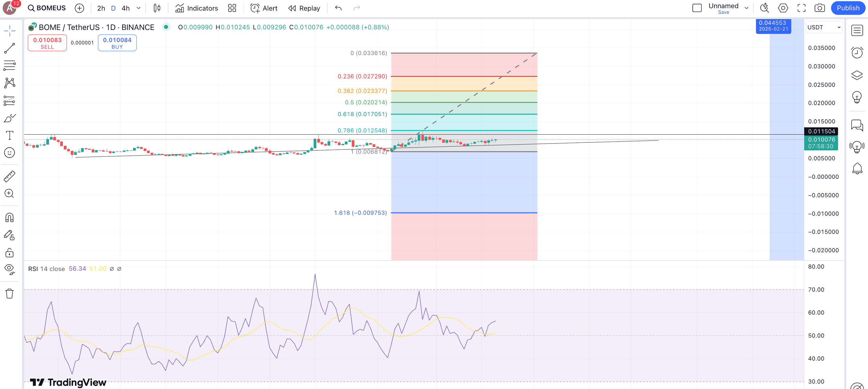Image resolution: width=868 pixels, height=389 pixels.
Task: Select the brush drawing tool
Action: pyautogui.click(x=9, y=118)
